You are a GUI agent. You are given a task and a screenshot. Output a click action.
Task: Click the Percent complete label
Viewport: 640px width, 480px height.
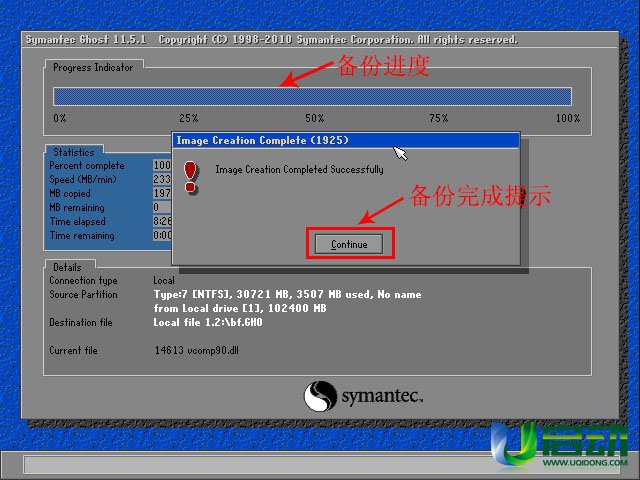(87, 165)
